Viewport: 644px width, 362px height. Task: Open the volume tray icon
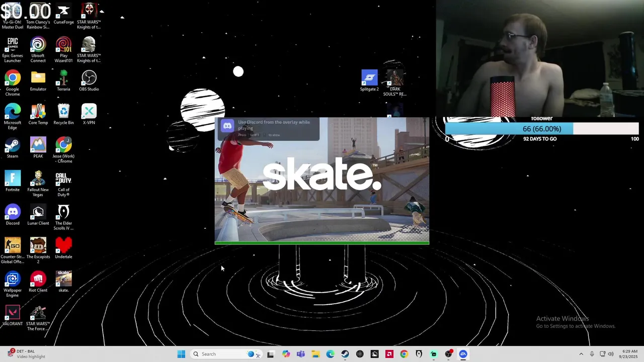coord(611,354)
